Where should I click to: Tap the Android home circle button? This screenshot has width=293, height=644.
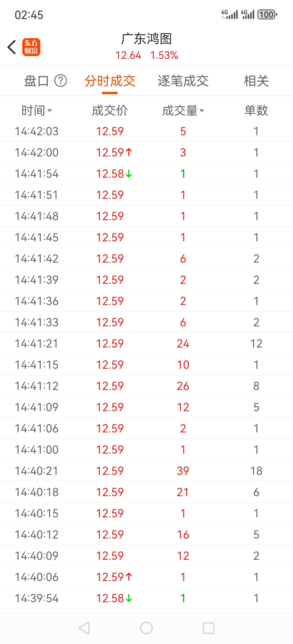[146, 628]
